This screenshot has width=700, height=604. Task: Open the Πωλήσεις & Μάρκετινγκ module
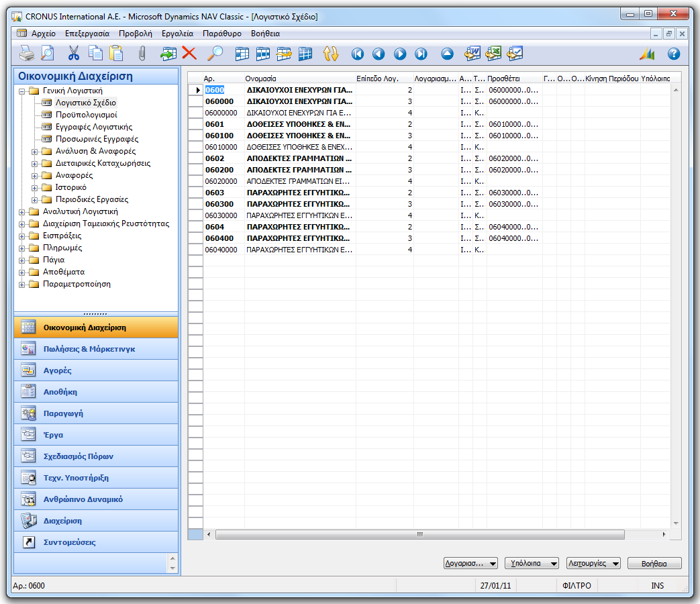[96, 349]
